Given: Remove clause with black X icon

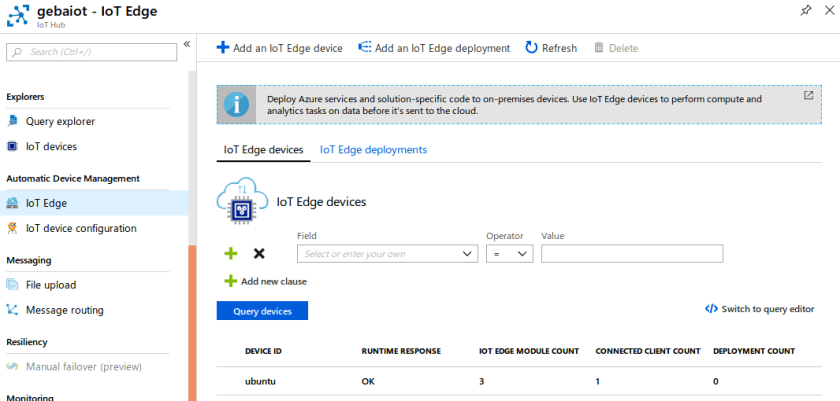Looking at the screenshot, I should click(259, 254).
